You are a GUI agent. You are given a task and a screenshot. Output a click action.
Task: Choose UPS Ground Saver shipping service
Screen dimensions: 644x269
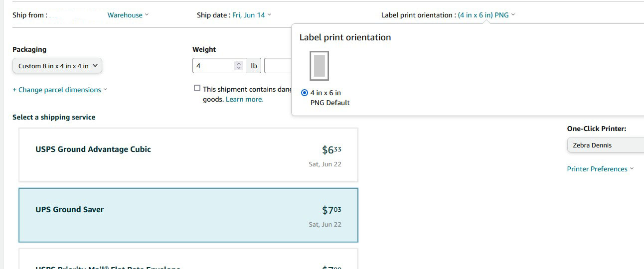pyautogui.click(x=188, y=215)
